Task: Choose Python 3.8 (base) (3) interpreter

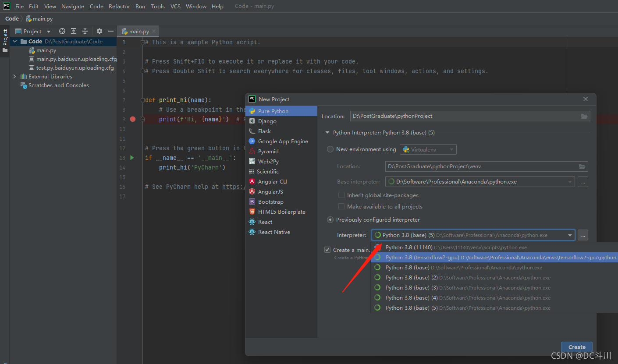Action: click(494, 288)
